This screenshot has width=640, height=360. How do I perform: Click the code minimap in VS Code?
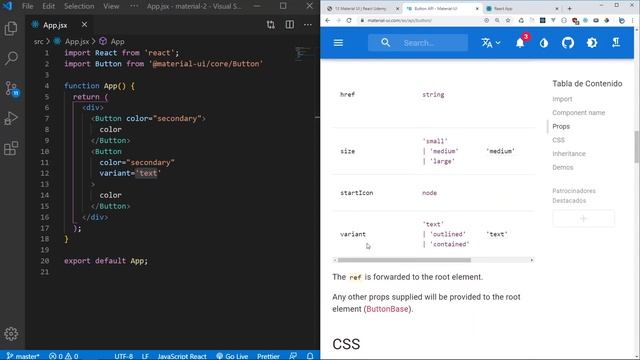coord(305,53)
